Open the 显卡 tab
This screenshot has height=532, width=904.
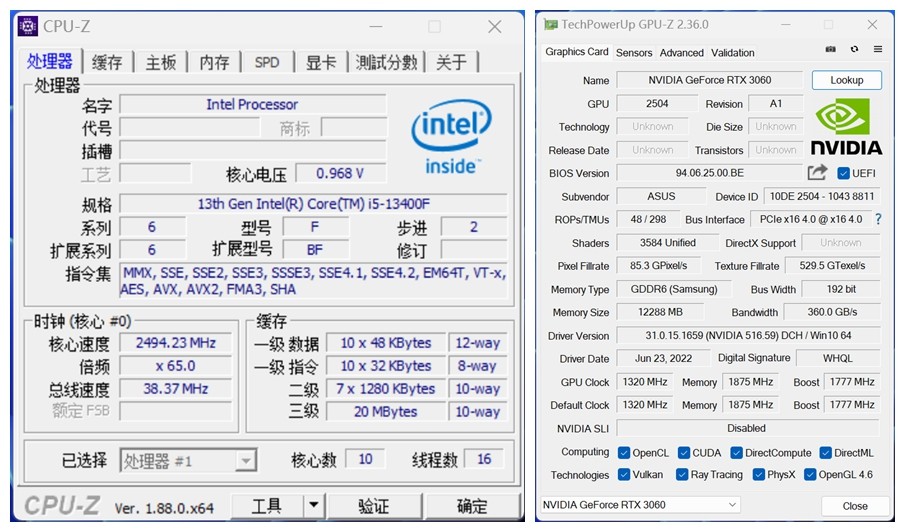coord(321,62)
